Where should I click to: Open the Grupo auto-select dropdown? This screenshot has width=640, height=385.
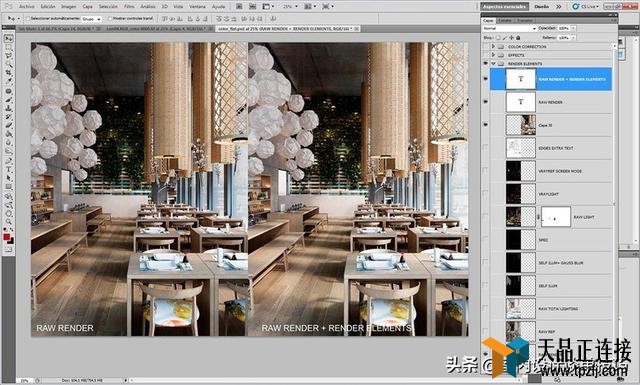pos(91,19)
